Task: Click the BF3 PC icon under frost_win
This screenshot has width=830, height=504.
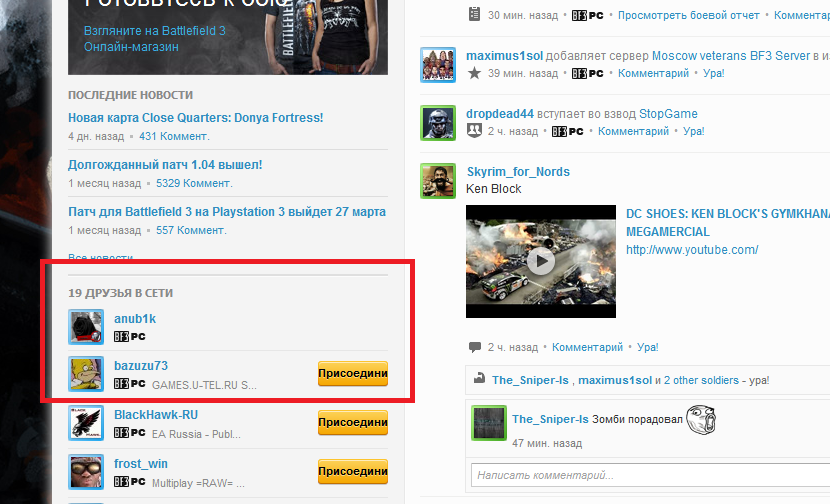Action: point(130,482)
